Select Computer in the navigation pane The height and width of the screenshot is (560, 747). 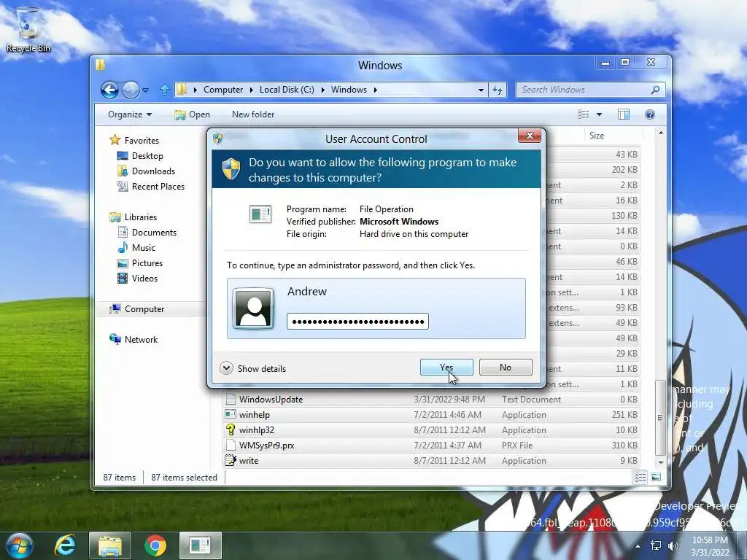136,308
